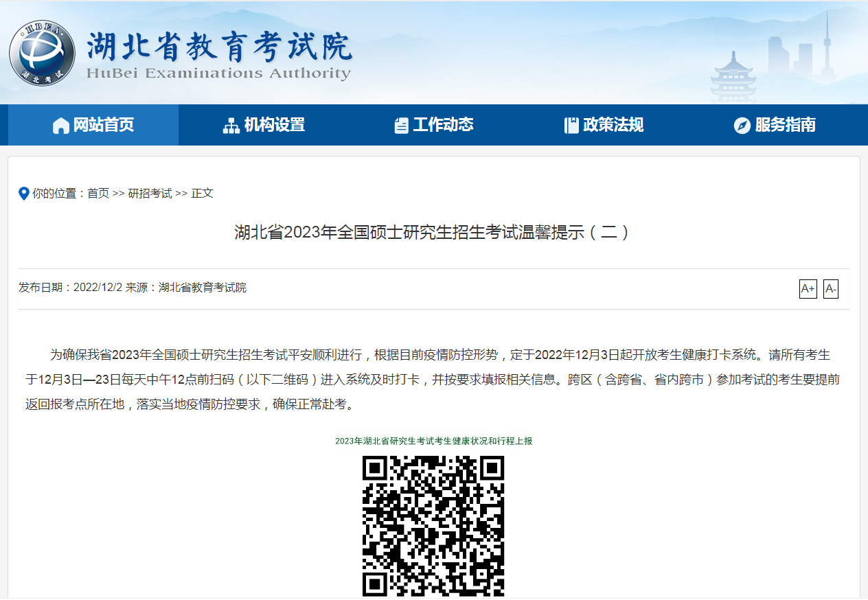The width and height of the screenshot is (868, 600).
Task: Click the book icon beside 政策法规
Action: (571, 126)
